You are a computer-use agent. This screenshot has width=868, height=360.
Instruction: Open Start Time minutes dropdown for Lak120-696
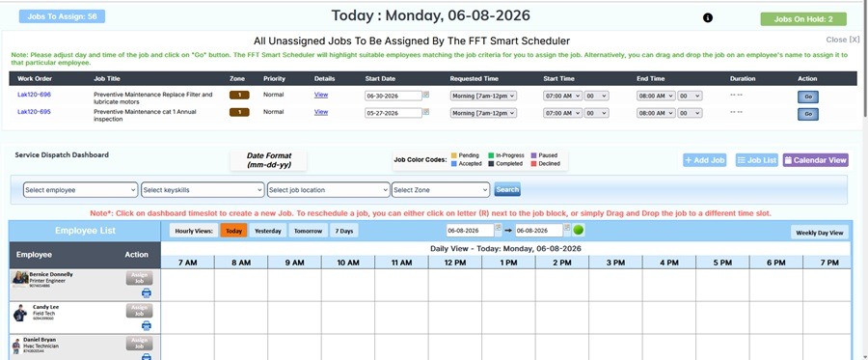(x=597, y=96)
